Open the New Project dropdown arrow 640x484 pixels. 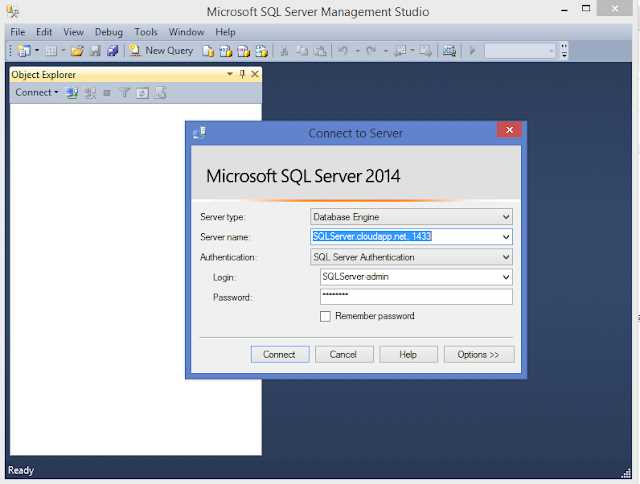click(37, 51)
